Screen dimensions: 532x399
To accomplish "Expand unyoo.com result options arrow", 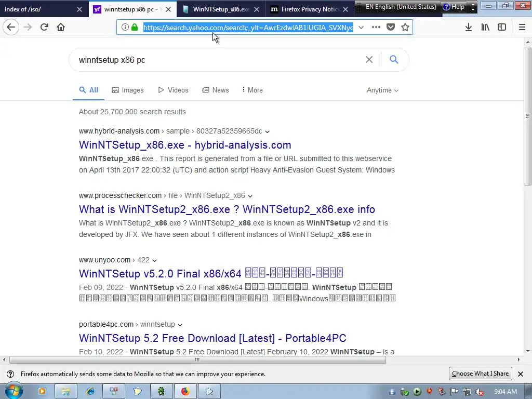I will [x=155, y=261].
